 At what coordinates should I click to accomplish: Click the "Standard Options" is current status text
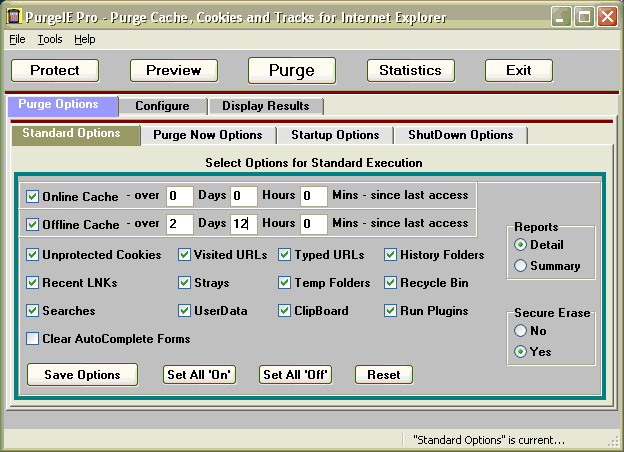tap(489, 440)
